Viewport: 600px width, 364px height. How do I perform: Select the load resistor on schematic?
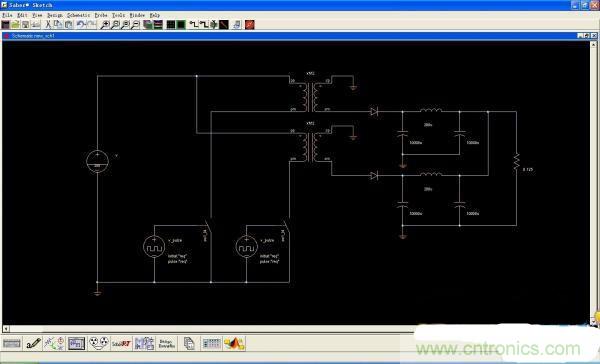[x=517, y=161]
